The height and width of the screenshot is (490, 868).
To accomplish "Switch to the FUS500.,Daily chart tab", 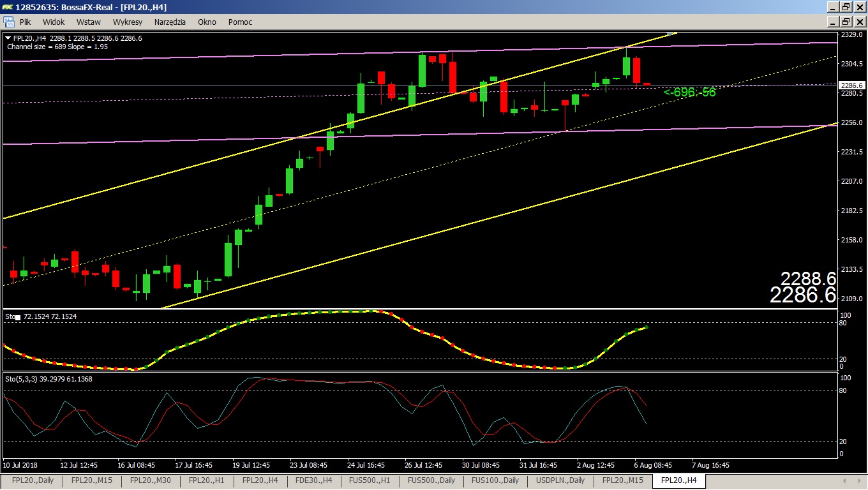I will pos(431,480).
